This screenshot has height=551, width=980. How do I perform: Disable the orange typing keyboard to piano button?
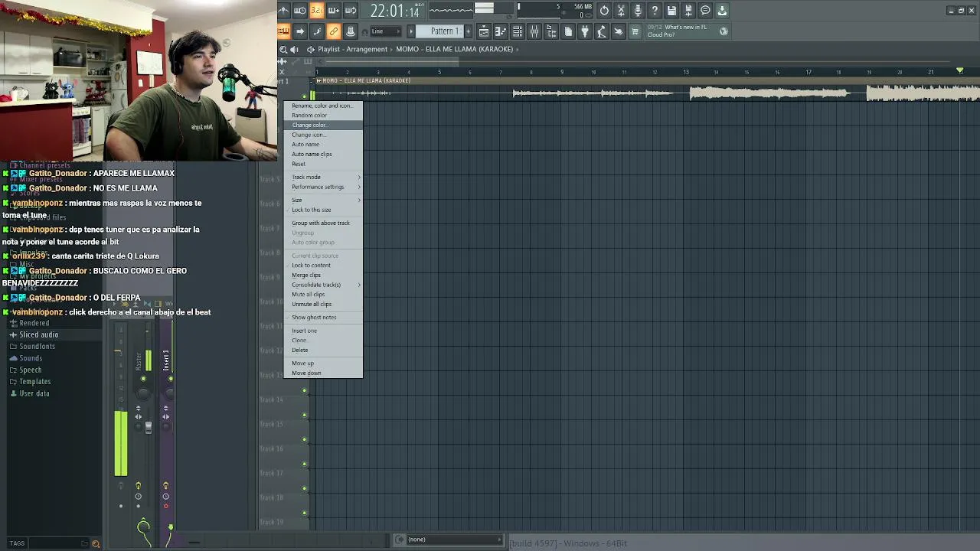point(283,31)
